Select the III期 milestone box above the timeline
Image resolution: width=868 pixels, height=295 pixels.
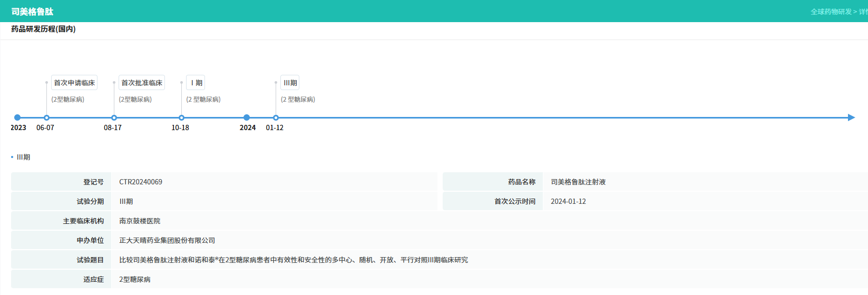[x=290, y=83]
